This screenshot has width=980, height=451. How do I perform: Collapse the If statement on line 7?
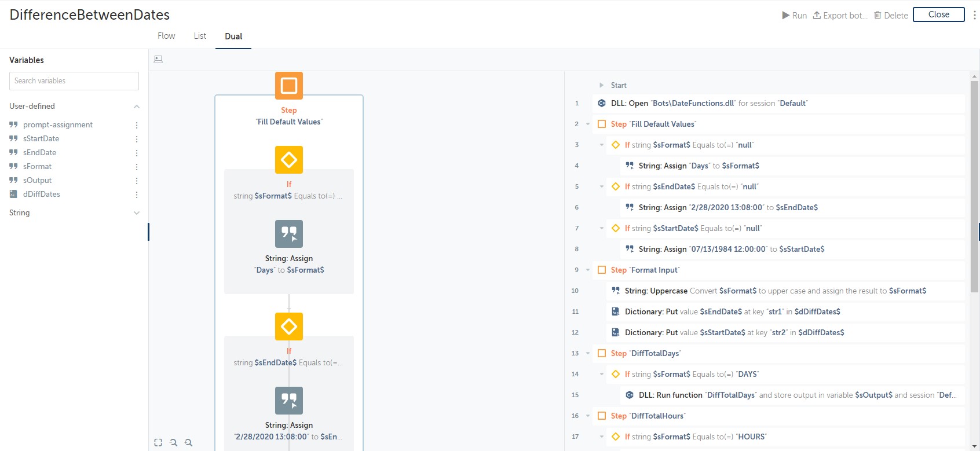[602, 228]
